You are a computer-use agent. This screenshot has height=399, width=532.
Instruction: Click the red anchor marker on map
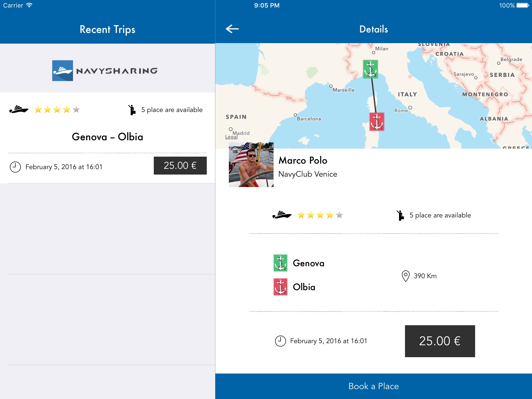pyautogui.click(x=377, y=122)
